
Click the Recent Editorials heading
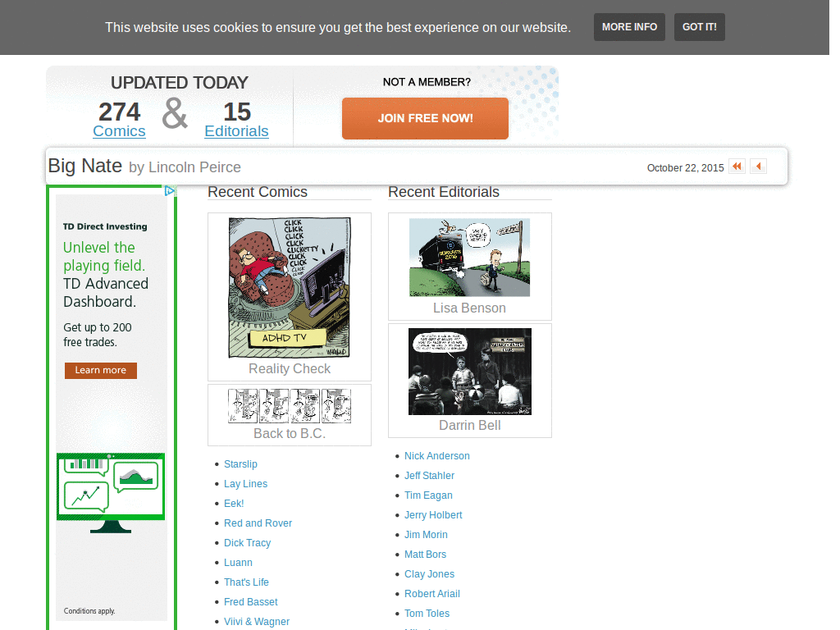444,192
